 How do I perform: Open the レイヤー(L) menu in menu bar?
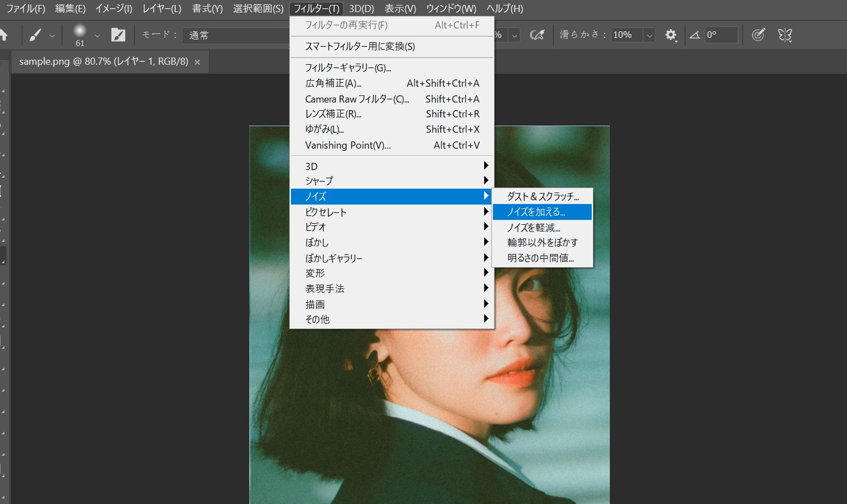pyautogui.click(x=161, y=9)
